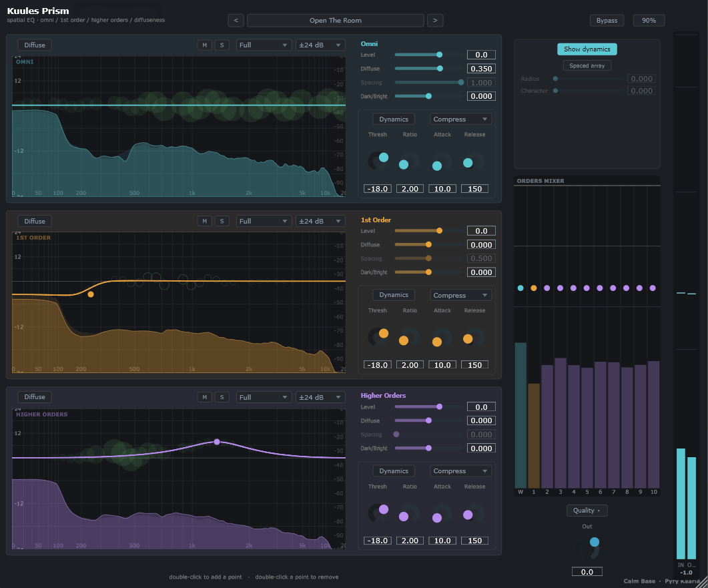Image resolution: width=708 pixels, height=588 pixels.
Task: Click the 1st Order Ratio knob
Action: tap(410, 337)
